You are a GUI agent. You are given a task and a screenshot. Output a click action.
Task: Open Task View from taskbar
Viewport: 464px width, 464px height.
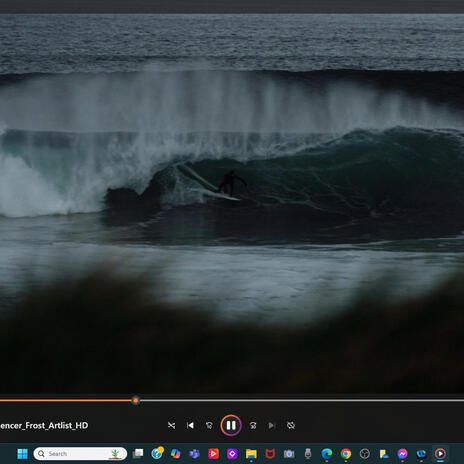pos(138,454)
